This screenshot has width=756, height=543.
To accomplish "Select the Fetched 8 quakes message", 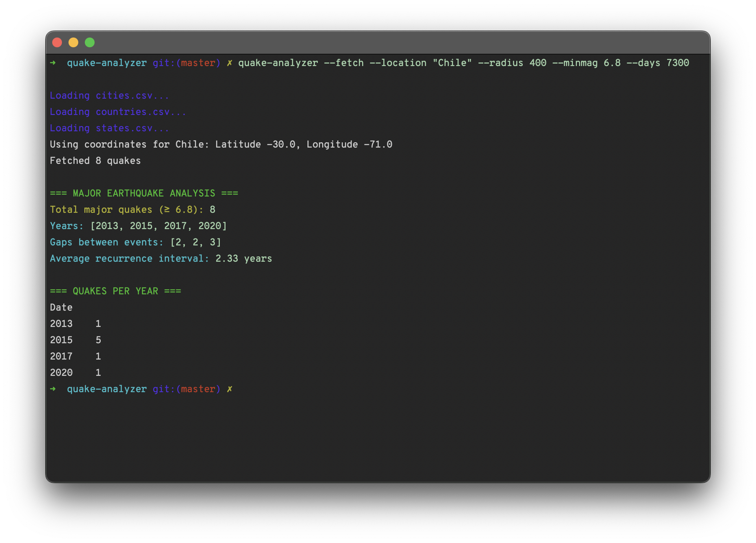I will [x=95, y=160].
